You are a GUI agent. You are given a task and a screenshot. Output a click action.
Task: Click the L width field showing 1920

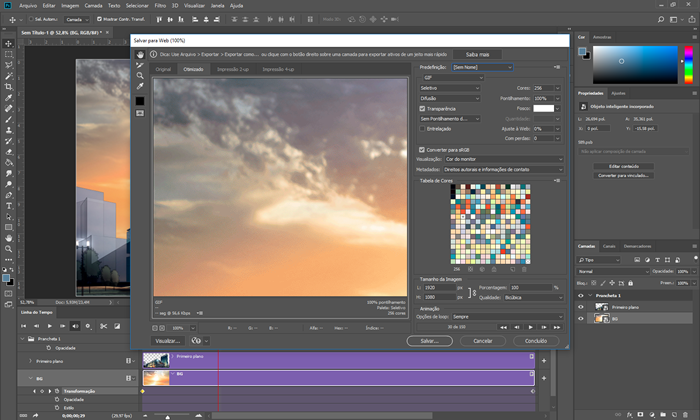point(440,288)
